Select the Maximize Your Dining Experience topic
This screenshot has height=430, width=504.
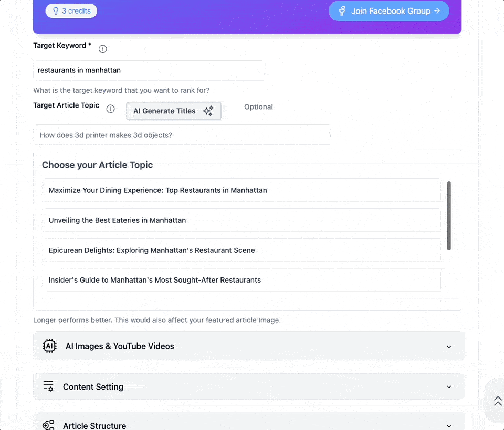click(x=241, y=190)
